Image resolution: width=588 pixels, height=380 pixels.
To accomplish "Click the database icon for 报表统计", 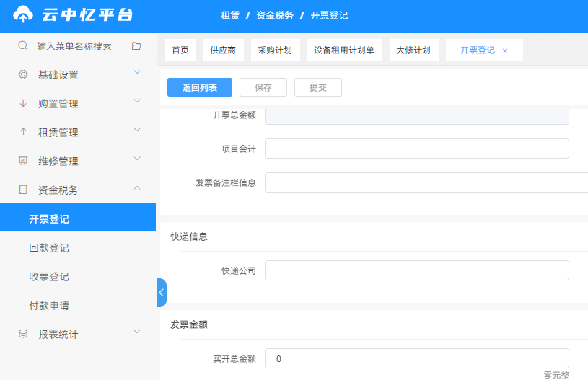I will pyautogui.click(x=23, y=334).
